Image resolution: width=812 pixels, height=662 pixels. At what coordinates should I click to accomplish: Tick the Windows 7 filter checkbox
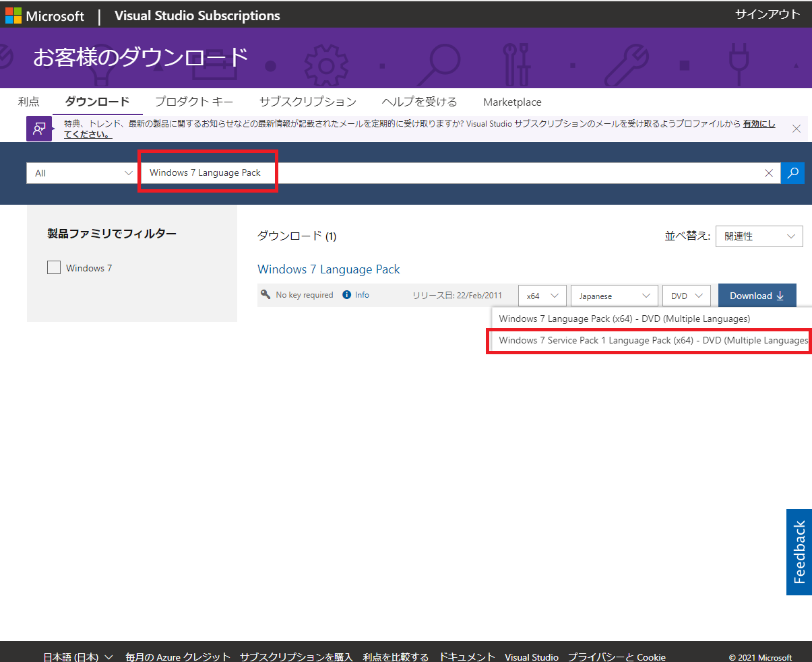point(54,268)
